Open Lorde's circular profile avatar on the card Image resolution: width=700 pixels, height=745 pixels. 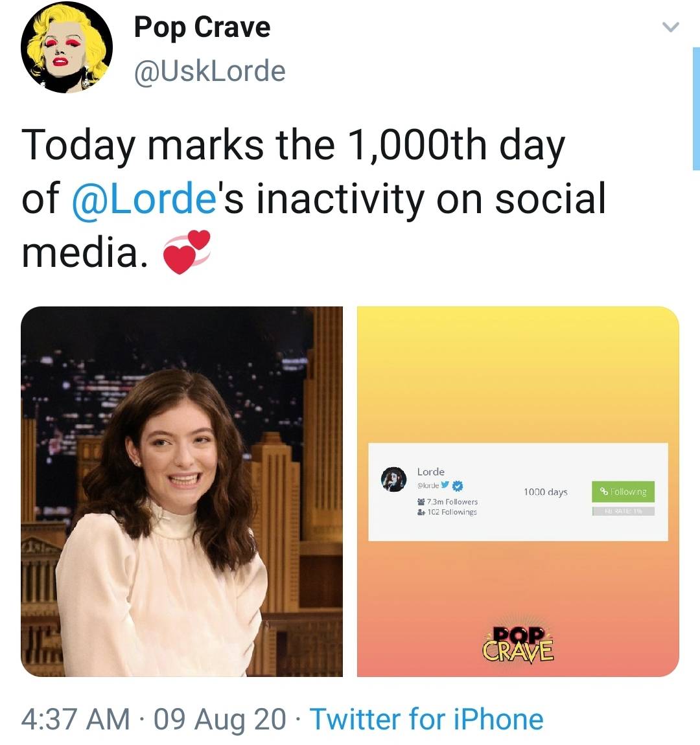(393, 479)
